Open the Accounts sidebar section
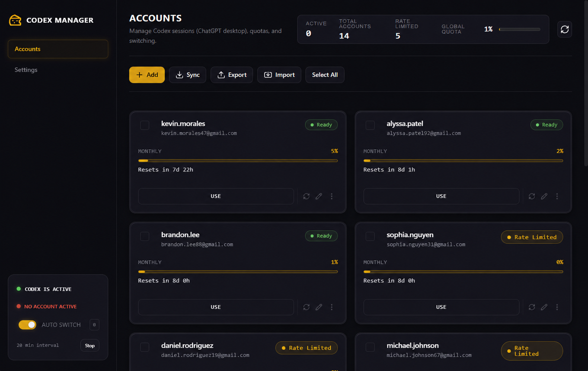 coord(58,49)
